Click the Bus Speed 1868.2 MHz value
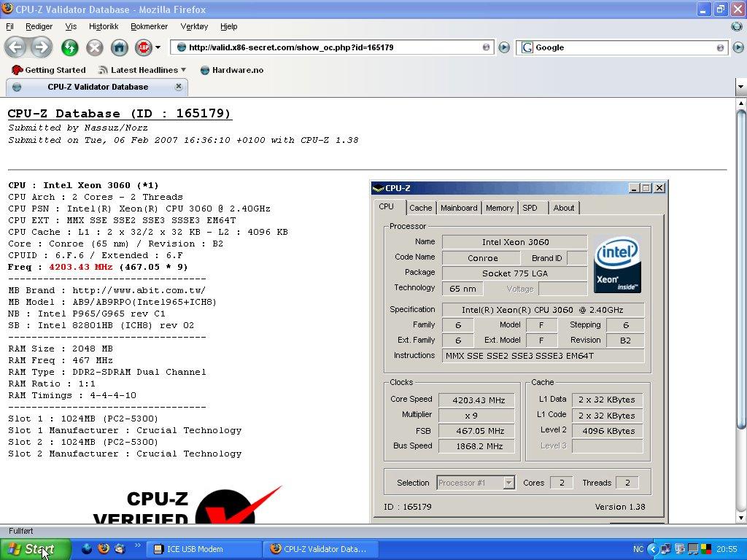Image resolution: width=747 pixels, height=560 pixels. coord(476,446)
